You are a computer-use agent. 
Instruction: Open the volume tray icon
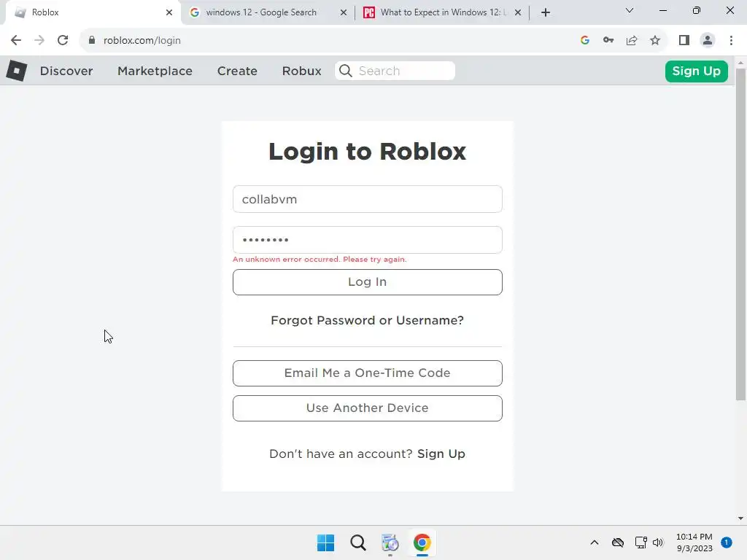click(658, 542)
